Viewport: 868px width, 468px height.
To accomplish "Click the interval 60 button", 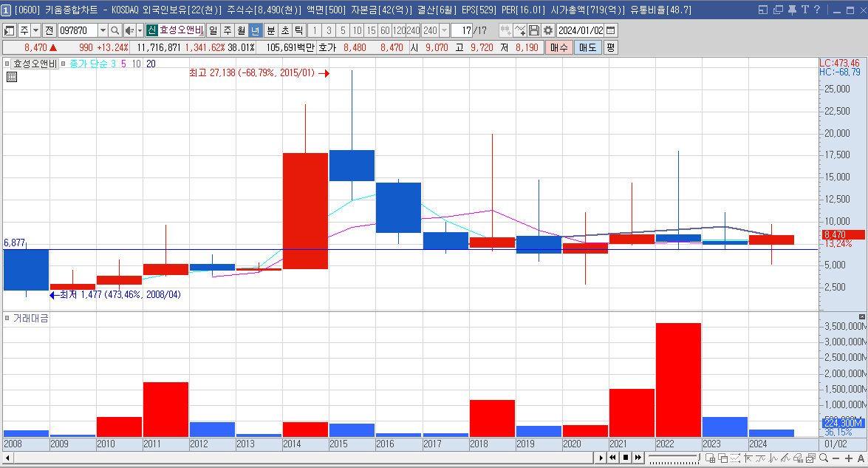I will pos(386,30).
